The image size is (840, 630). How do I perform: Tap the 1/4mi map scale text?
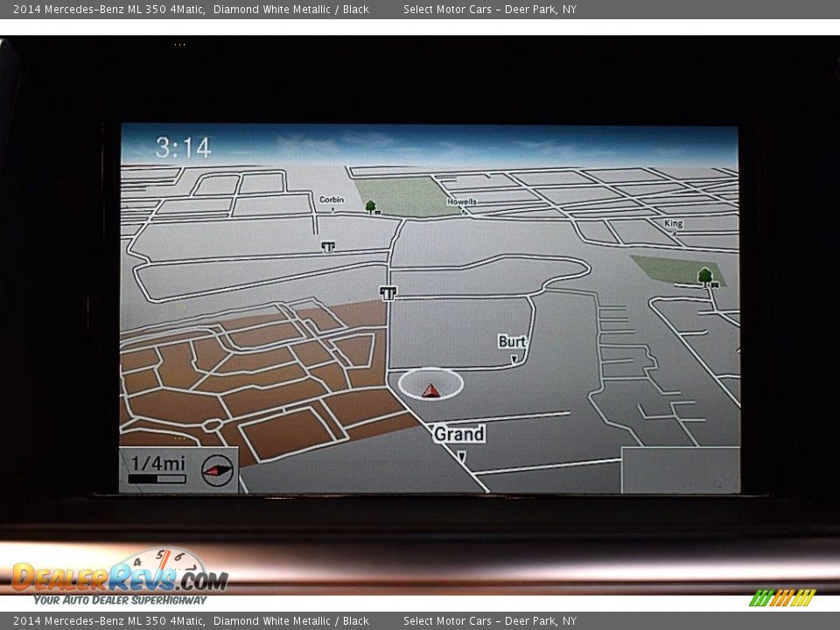(157, 464)
